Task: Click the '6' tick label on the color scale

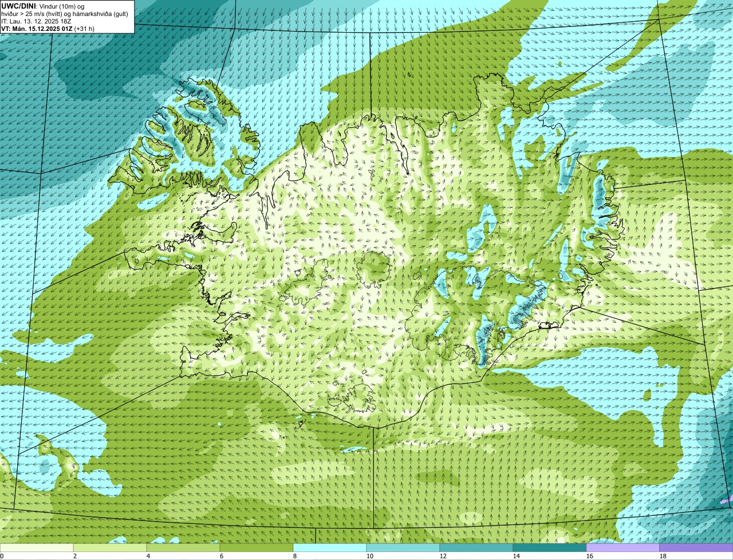Action: click(222, 556)
